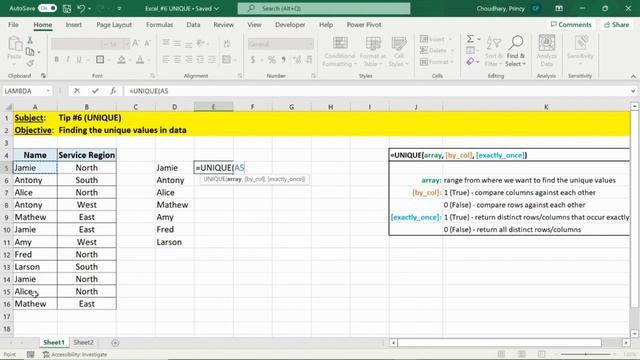
Task: Open Sort & Filter menu
Action: click(x=493, y=51)
